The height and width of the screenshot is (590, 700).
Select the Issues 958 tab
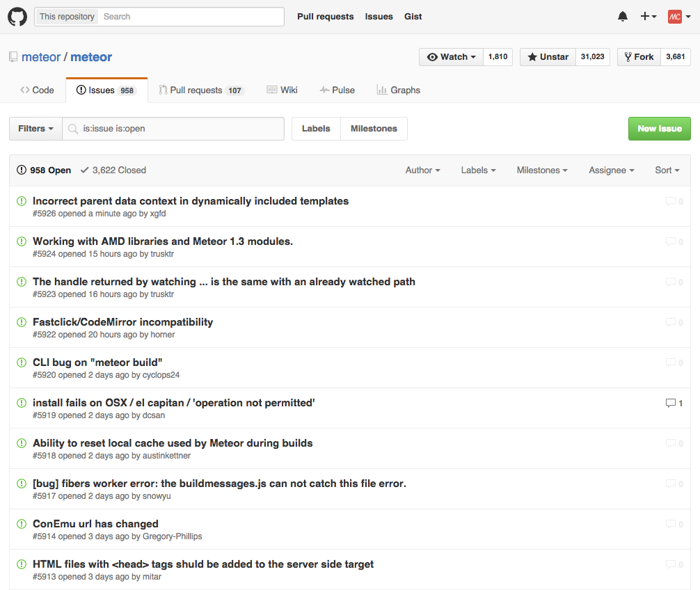pyautogui.click(x=106, y=90)
